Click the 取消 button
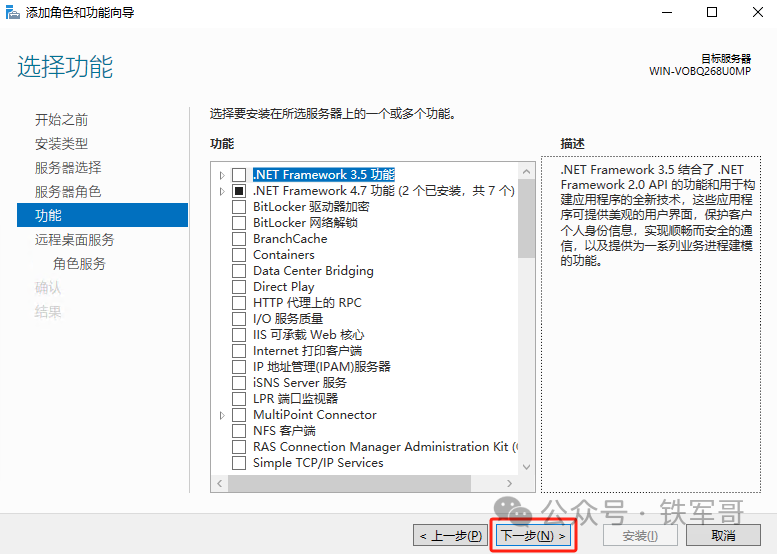The image size is (777, 554). point(723,536)
